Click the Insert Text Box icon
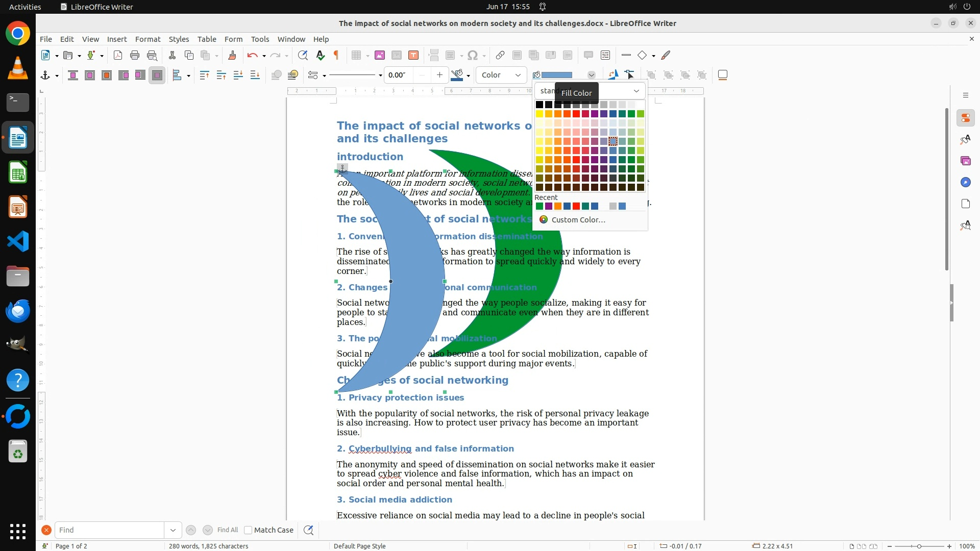This screenshot has height=551, width=980. click(x=413, y=55)
